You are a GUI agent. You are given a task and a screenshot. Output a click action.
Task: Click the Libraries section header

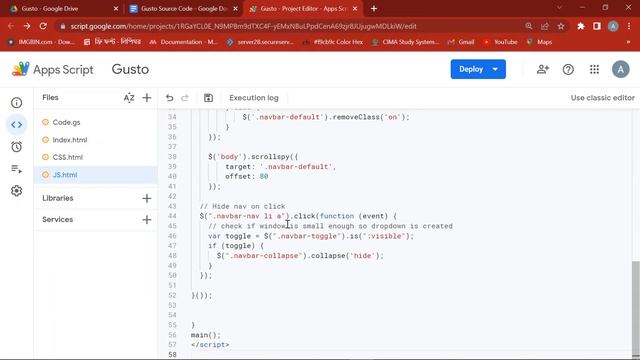(58, 198)
